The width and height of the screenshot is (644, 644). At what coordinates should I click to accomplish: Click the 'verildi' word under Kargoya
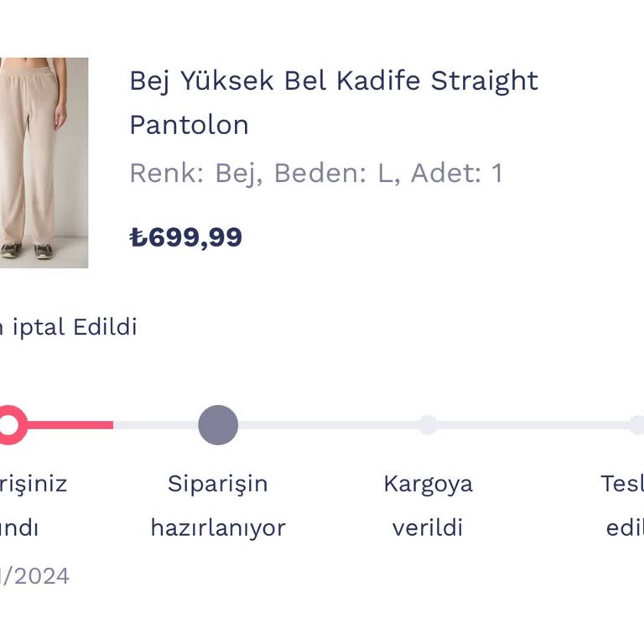point(428,528)
